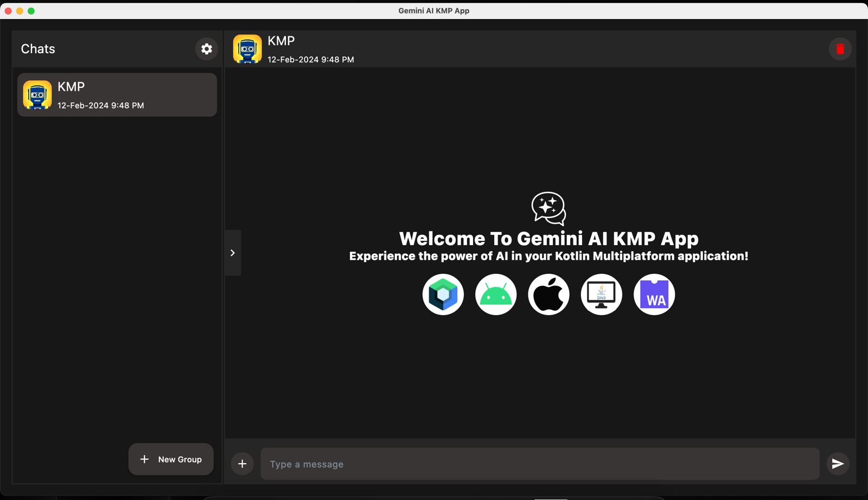Select the KMP chat in the list
This screenshot has width=868, height=500.
(x=117, y=95)
